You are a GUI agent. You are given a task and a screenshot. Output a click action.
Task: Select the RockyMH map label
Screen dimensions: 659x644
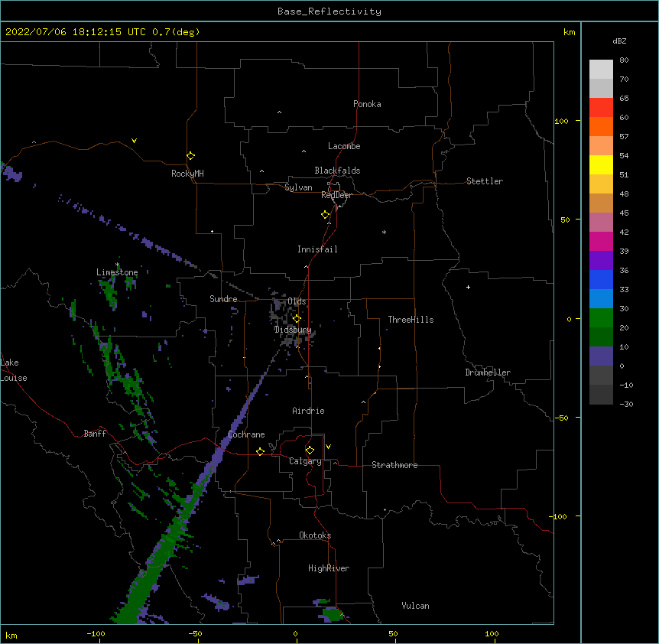[187, 174]
